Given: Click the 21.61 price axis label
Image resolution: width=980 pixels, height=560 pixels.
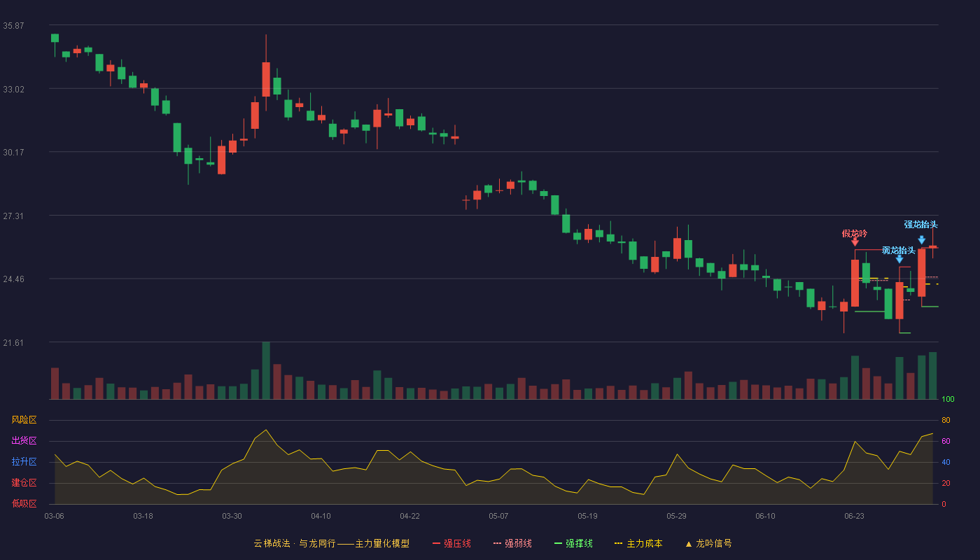Looking at the screenshot, I should click(13, 342).
